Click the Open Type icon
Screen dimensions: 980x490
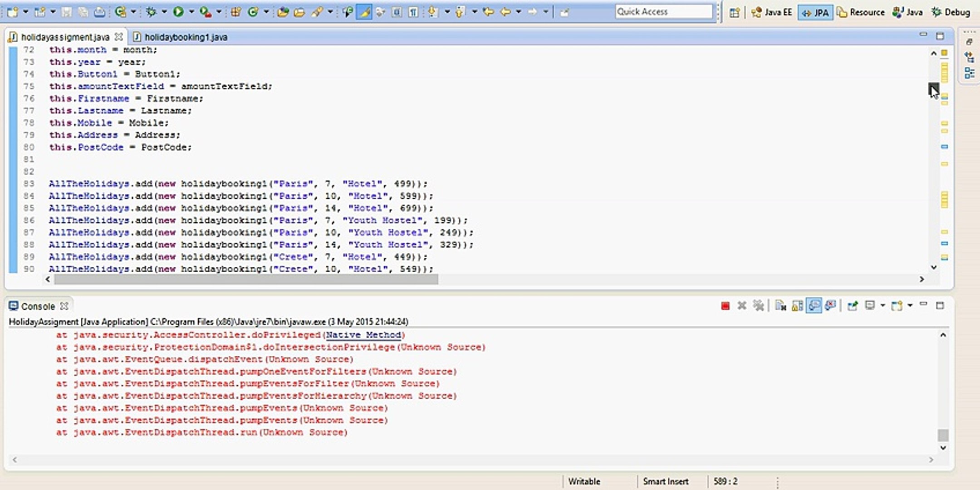tap(283, 12)
